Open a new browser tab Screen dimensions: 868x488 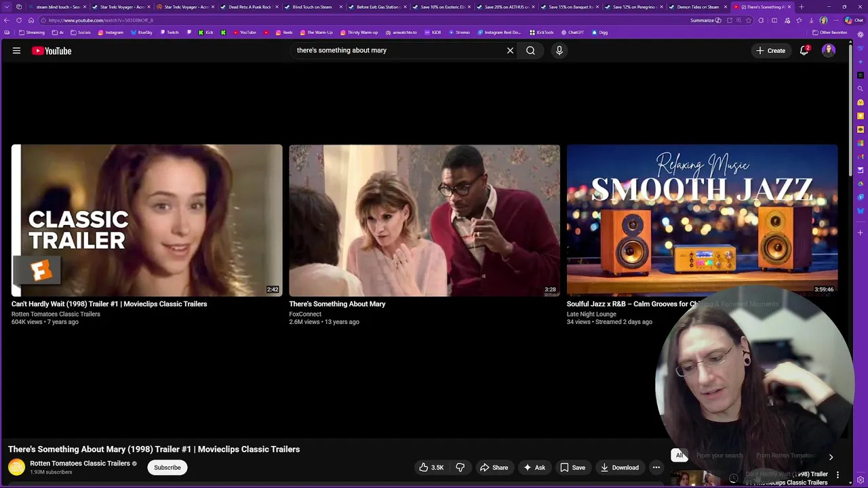802,7
